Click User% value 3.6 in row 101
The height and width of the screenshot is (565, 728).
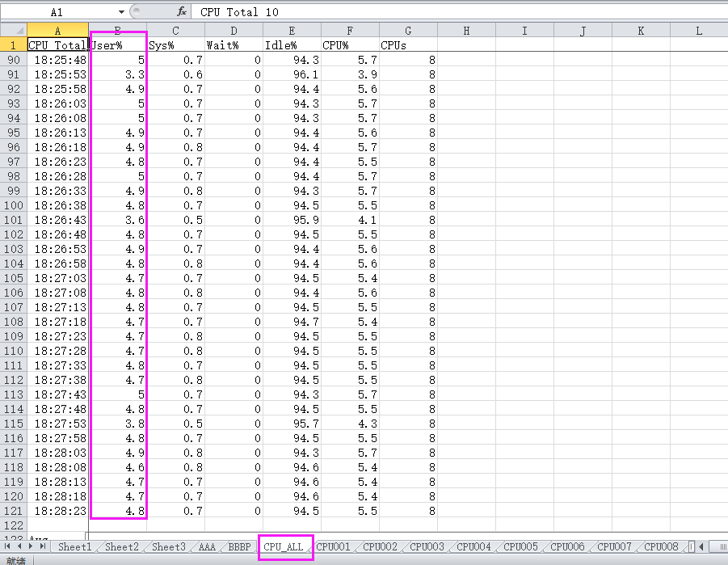[x=118, y=220]
